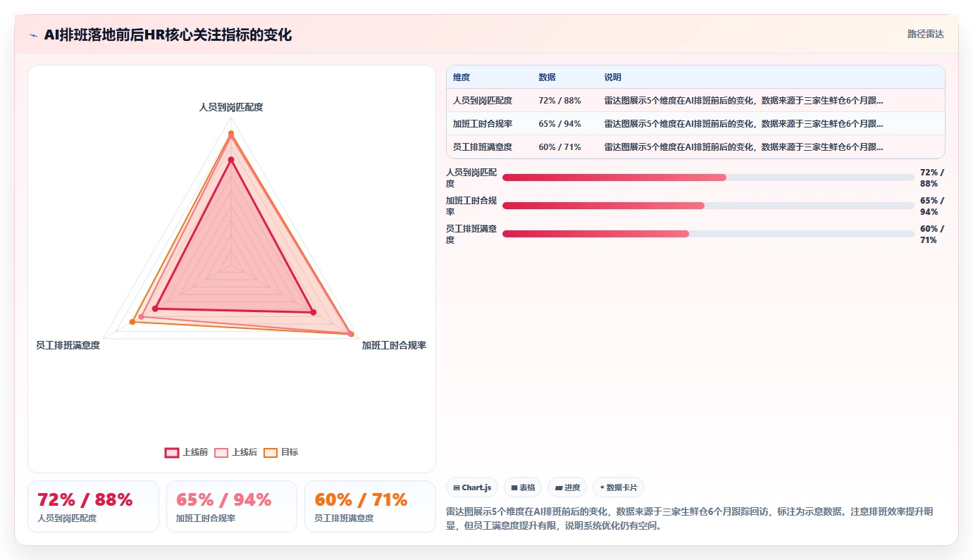Click the 加班工时合规率 progress bar
This screenshot has width=973, height=560.
[708, 206]
